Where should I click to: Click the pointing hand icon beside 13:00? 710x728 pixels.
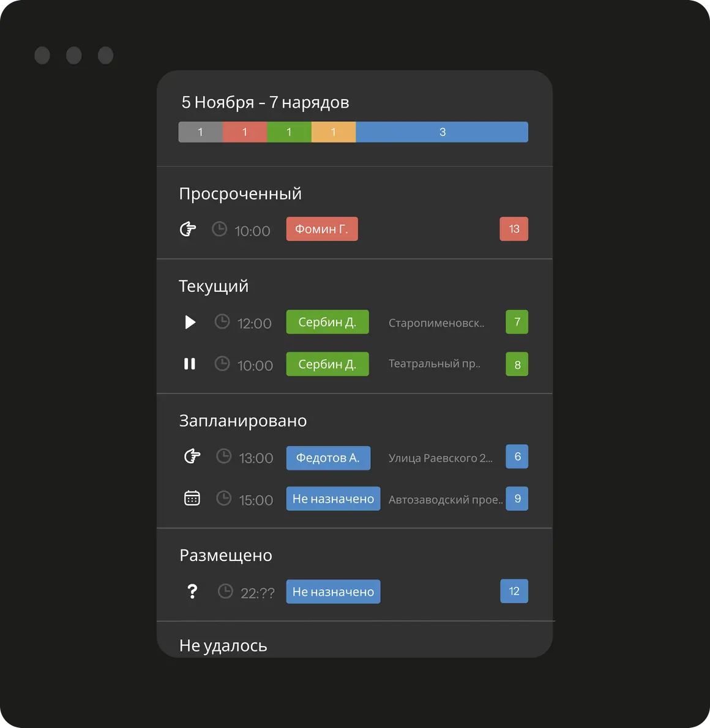click(x=192, y=456)
